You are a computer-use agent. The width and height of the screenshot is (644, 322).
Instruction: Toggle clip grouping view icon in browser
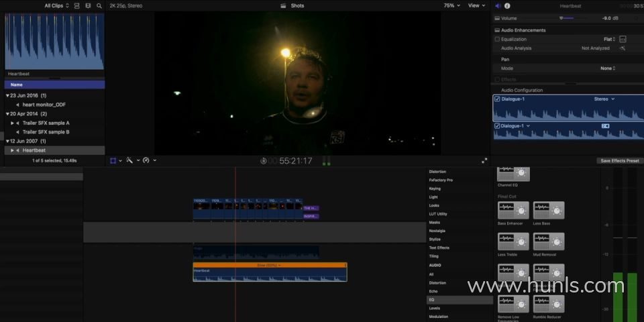76,6
